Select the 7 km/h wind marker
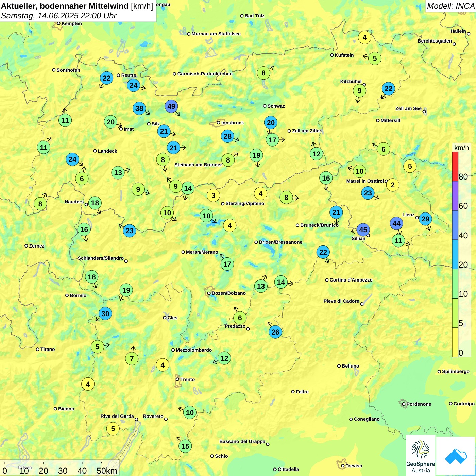The height and width of the screenshot is (476, 476). click(x=132, y=359)
